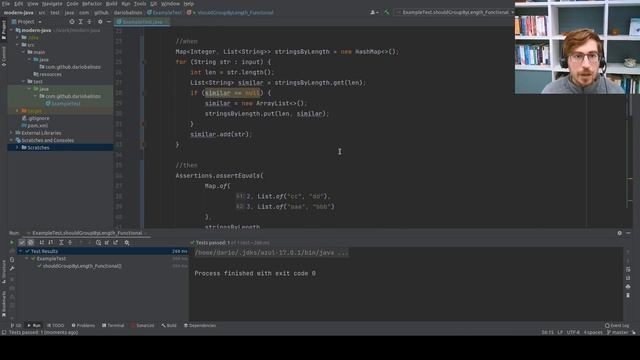Hide the Project panel with minimize icon
Viewport: 640px width, 360px height.
click(x=109, y=22)
